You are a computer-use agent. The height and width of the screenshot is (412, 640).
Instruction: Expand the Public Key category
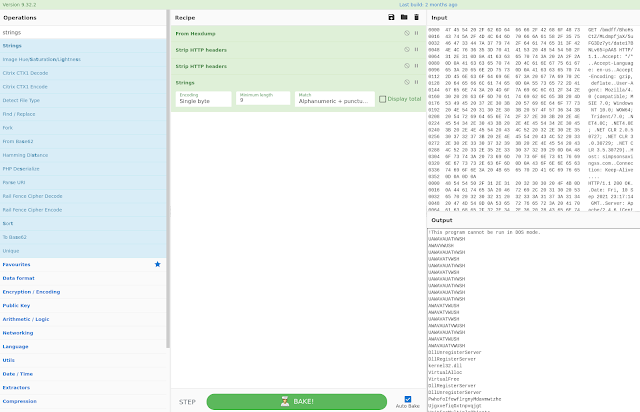83,305
